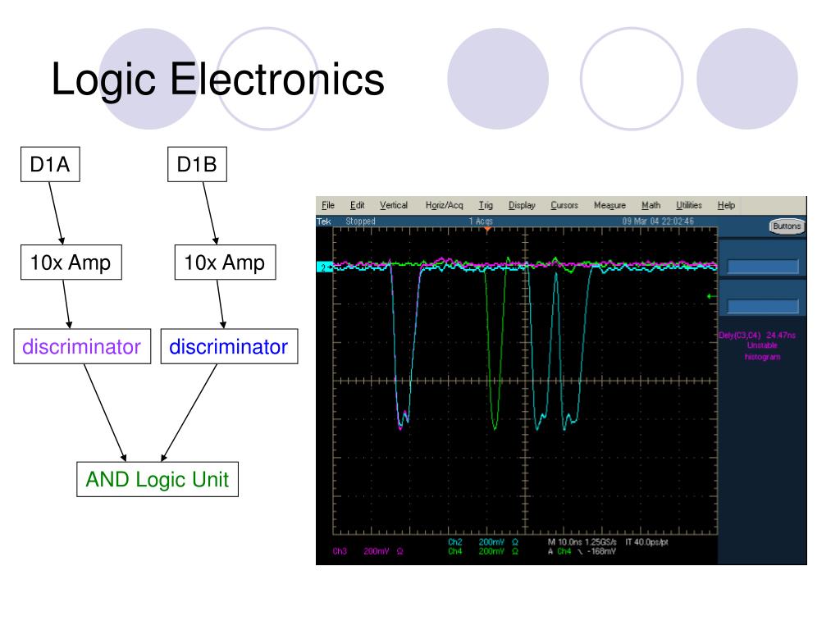The width and height of the screenshot is (840, 630).
Task: Click the 10x Amp box under D1B
Action: click(225, 262)
